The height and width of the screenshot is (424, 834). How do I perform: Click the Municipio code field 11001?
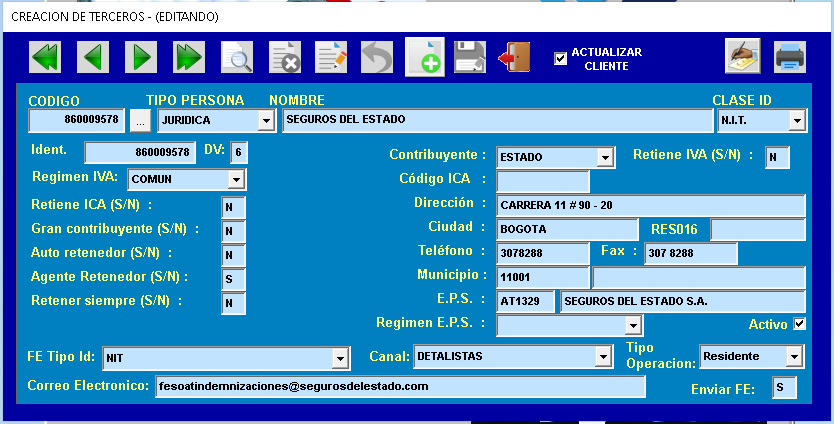point(543,277)
